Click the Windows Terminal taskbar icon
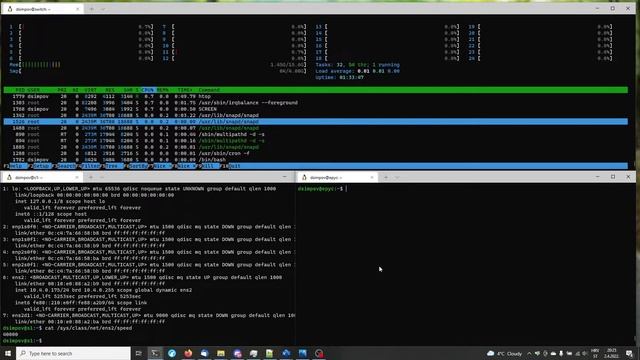640x360 pixels. point(155,353)
